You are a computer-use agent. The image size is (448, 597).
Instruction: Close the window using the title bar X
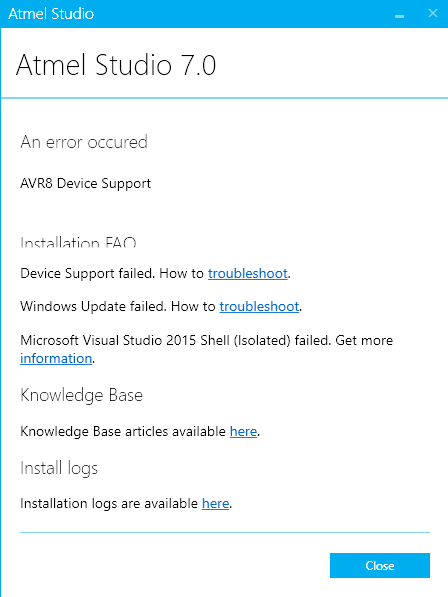pyautogui.click(x=433, y=13)
